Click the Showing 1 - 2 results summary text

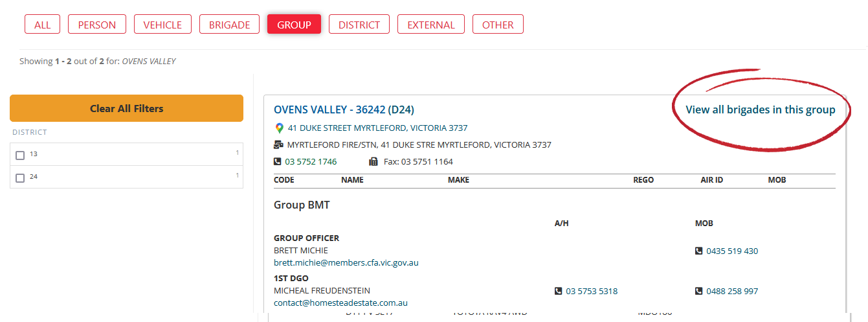[98, 62]
